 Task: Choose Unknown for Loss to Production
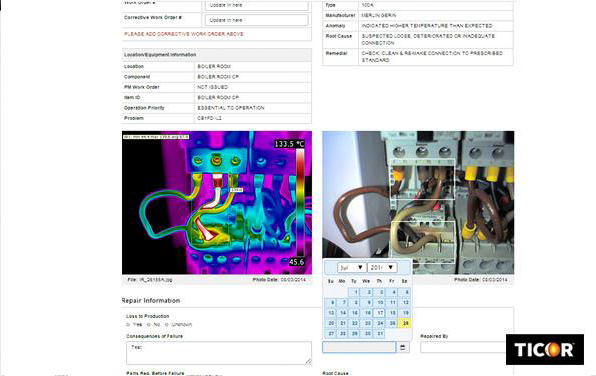166,325
